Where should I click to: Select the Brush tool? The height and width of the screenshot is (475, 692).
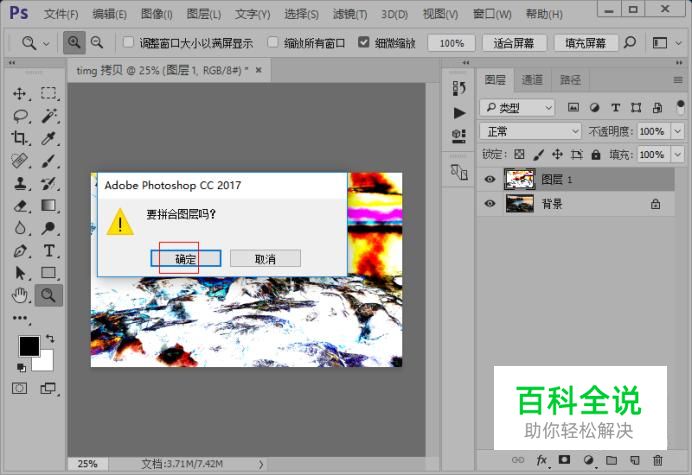49,161
